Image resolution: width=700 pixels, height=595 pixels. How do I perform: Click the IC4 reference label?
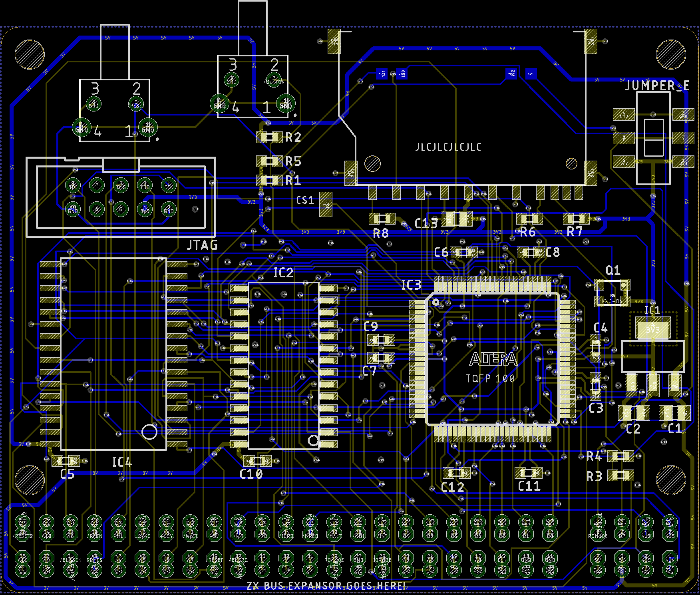[122, 462]
